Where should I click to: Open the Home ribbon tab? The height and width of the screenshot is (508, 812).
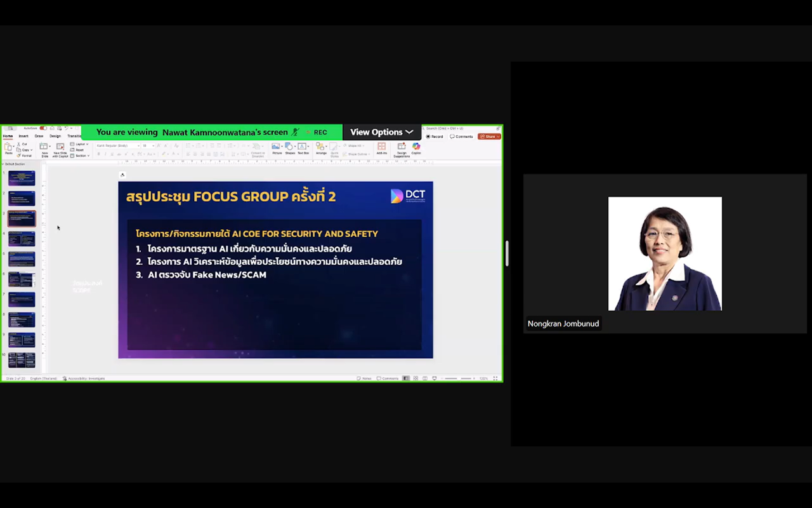[x=8, y=136]
